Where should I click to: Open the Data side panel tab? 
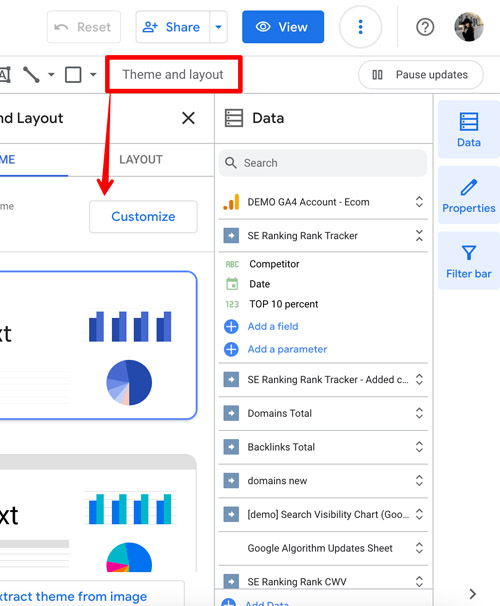click(x=469, y=129)
